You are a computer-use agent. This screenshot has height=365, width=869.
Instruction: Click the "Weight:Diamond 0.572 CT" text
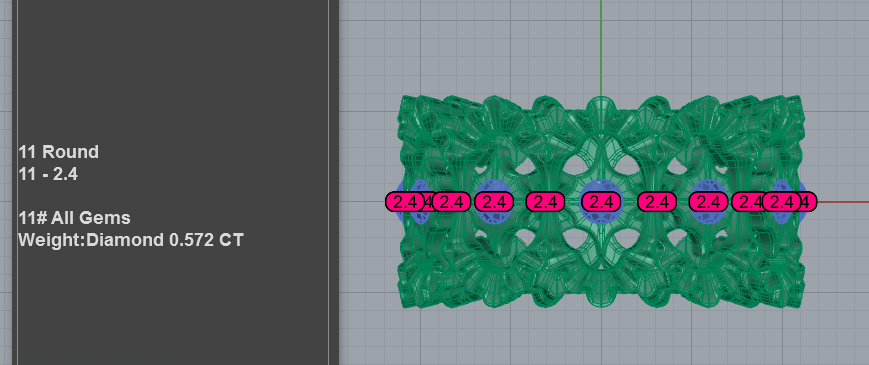pos(131,240)
